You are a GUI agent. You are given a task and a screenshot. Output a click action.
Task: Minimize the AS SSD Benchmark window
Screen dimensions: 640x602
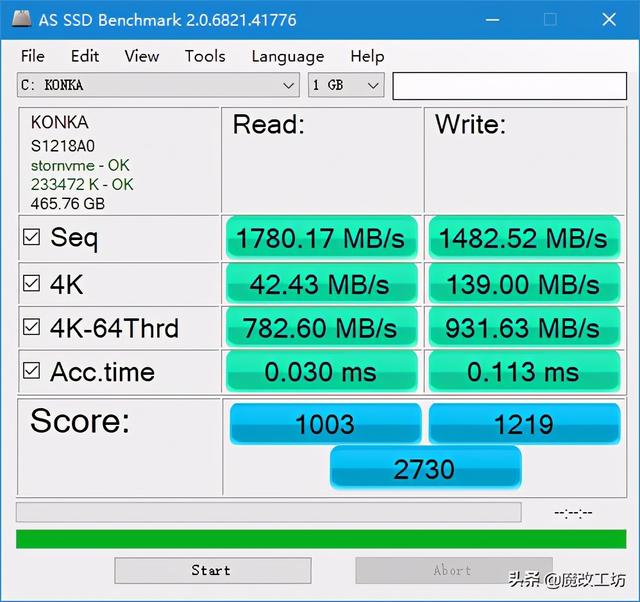tap(492, 19)
